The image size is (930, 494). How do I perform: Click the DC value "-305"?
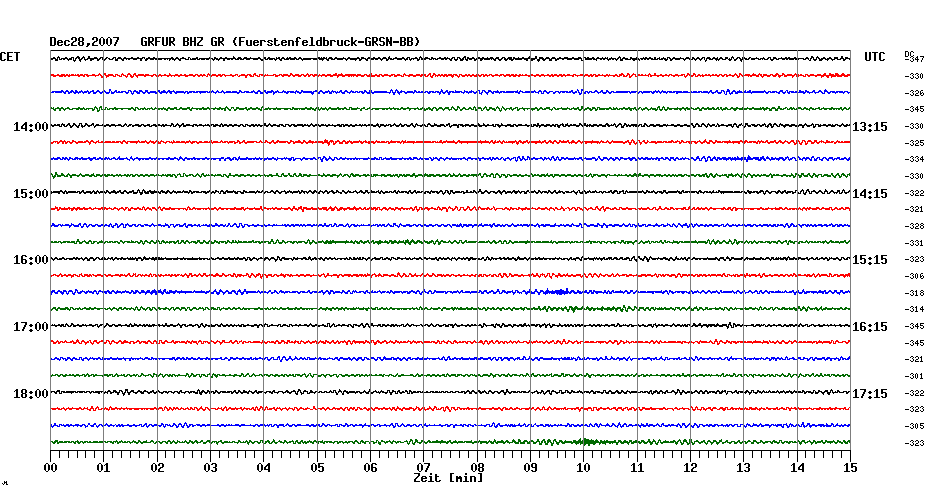[x=914, y=426]
